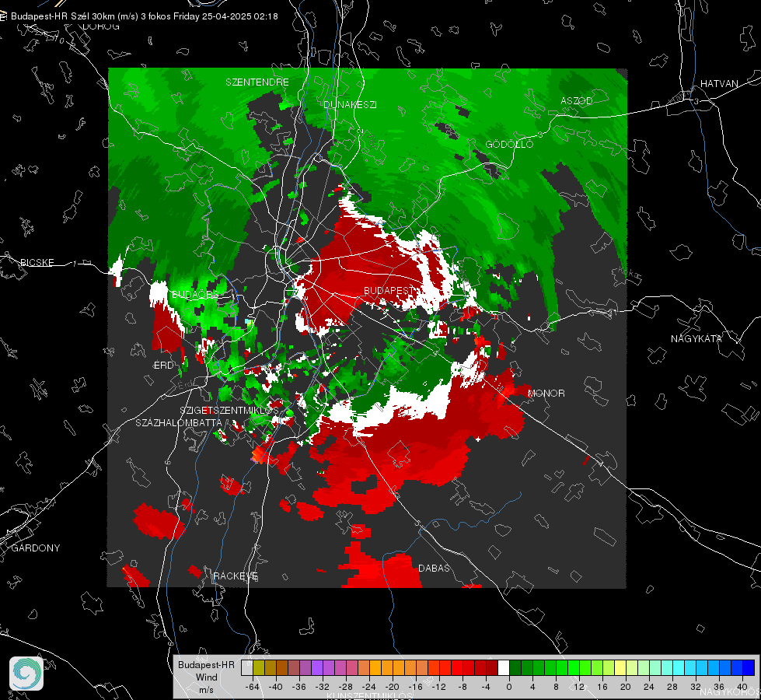Click the BUDAPEST city label
This screenshot has height=700, width=761.
pyautogui.click(x=388, y=290)
